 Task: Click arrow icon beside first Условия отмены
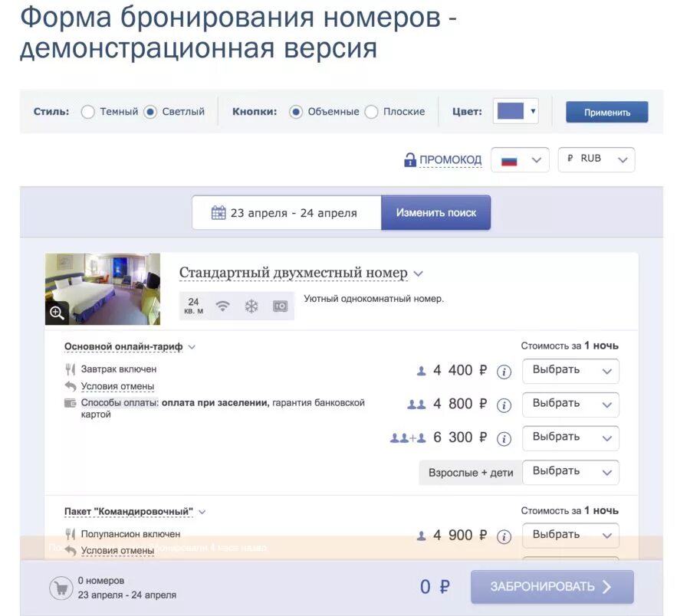pos(71,386)
